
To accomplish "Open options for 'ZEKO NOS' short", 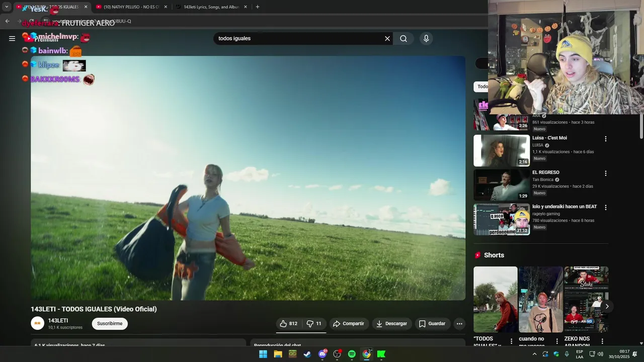I will pyautogui.click(x=602, y=341).
